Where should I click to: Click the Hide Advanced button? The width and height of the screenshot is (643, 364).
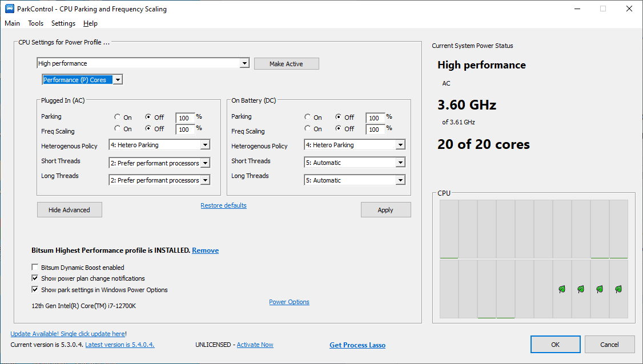click(69, 210)
